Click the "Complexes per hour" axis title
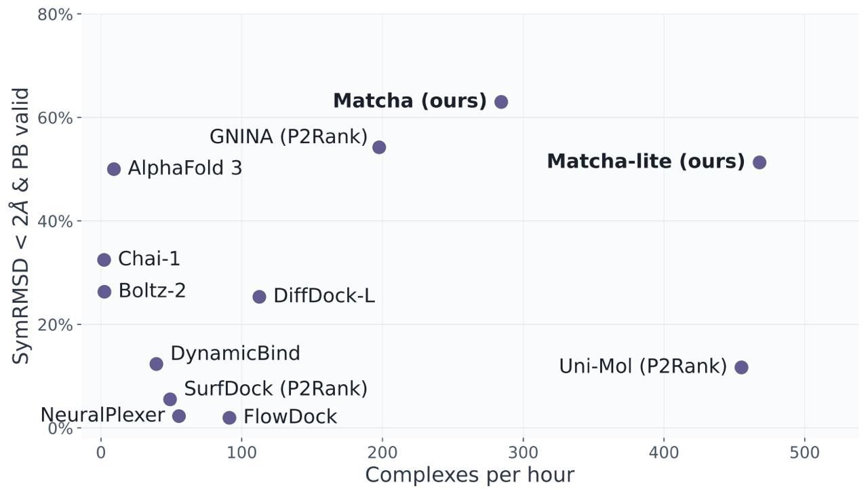The height and width of the screenshot is (490, 868). click(469, 474)
